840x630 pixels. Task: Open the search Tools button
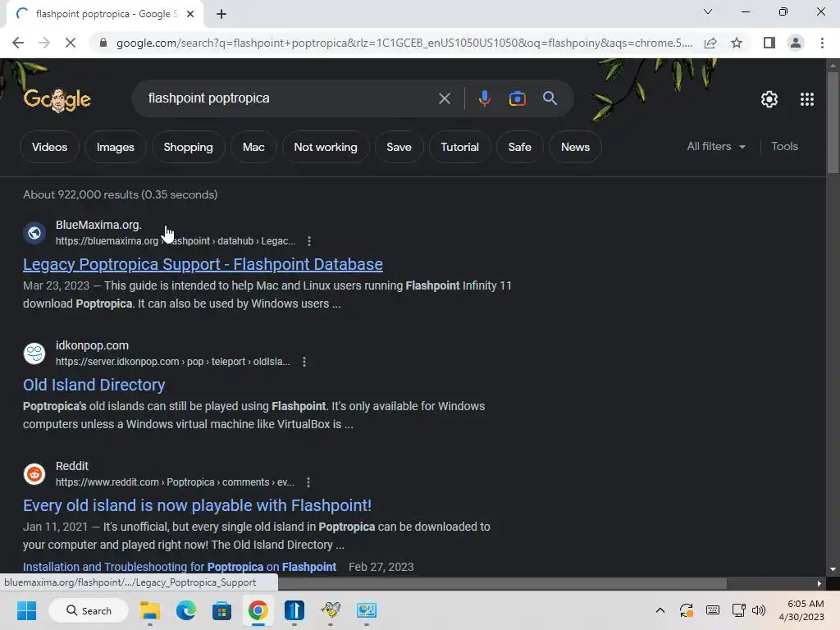[x=784, y=146]
